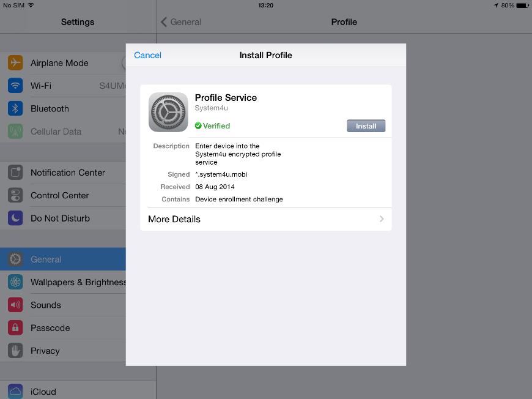Open Wallpapers & Brightness icon
This screenshot has width=532, height=399.
click(15, 282)
